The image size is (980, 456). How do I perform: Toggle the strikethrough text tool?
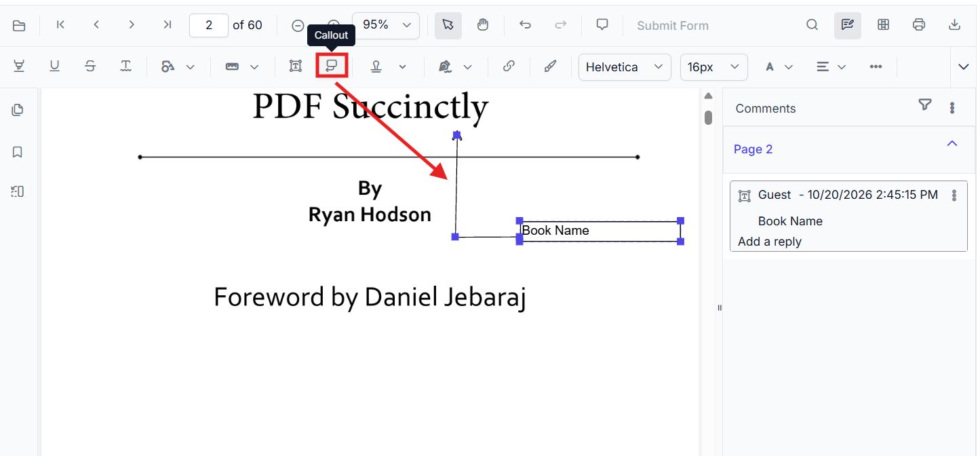pos(90,66)
